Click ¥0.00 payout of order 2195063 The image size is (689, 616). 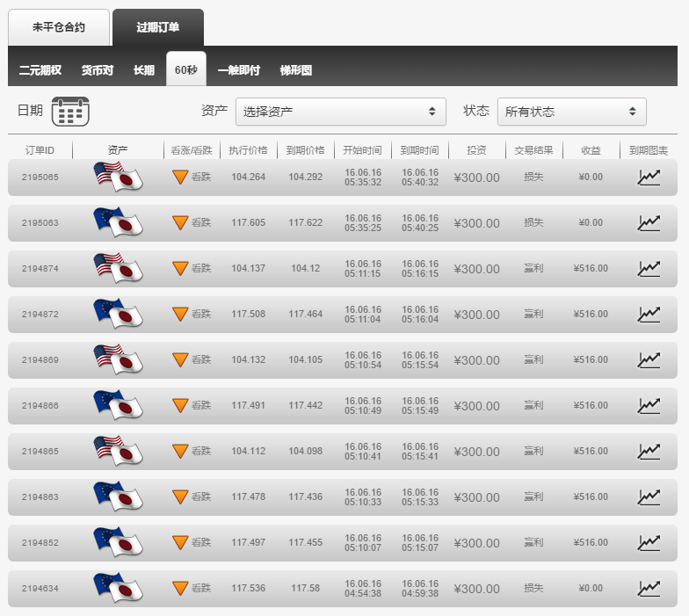tap(591, 223)
